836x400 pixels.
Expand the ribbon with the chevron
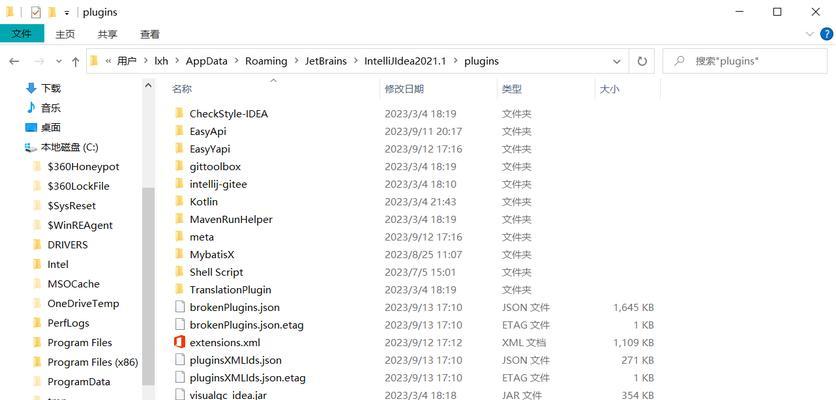tap(808, 34)
